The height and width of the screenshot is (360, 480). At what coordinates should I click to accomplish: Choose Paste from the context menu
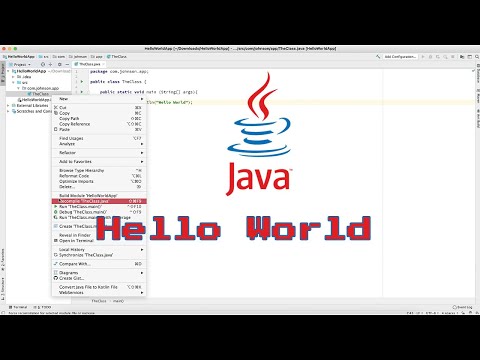click(x=99, y=129)
